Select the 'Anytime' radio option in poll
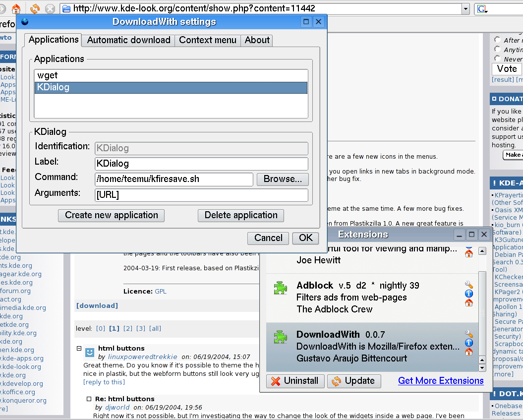 (x=497, y=49)
